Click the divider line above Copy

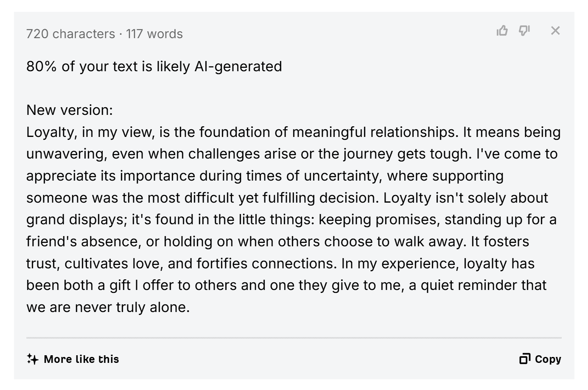(x=294, y=338)
